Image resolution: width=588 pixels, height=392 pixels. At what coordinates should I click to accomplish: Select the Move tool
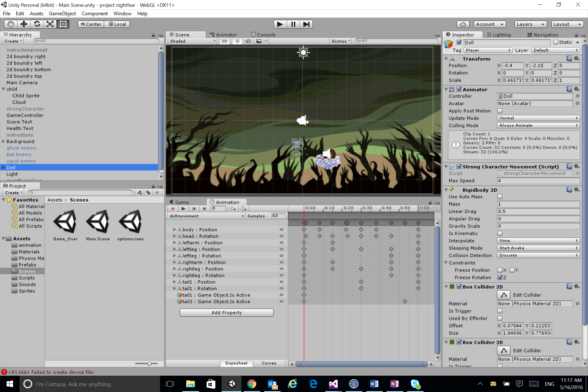[x=24, y=24]
